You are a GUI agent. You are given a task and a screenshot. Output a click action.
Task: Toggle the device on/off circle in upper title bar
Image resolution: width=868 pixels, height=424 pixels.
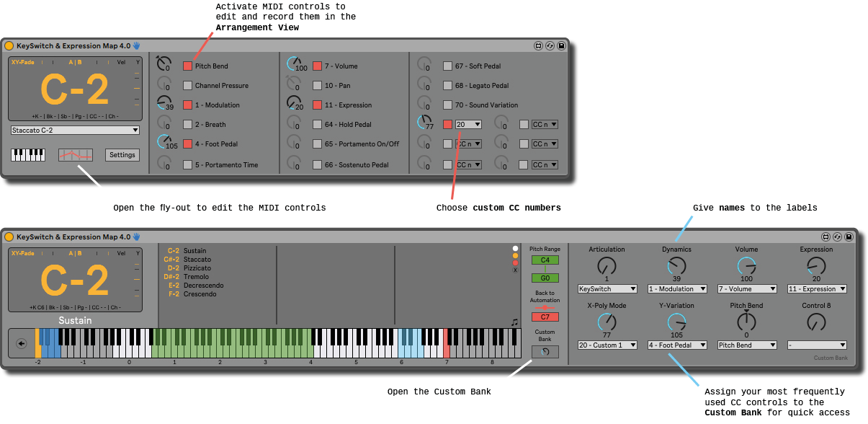[9, 45]
